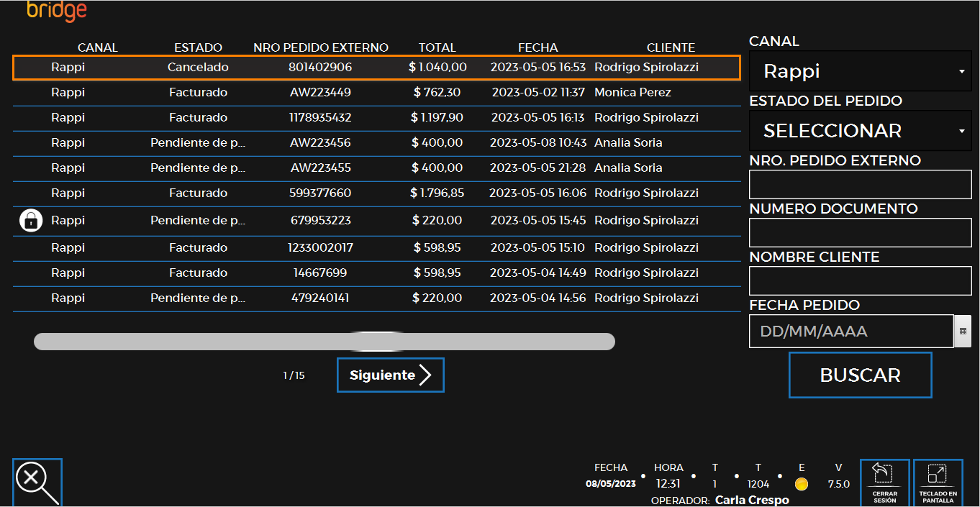Click the terminal value 1204
Viewport: 980px width, 507px height.
758,484
